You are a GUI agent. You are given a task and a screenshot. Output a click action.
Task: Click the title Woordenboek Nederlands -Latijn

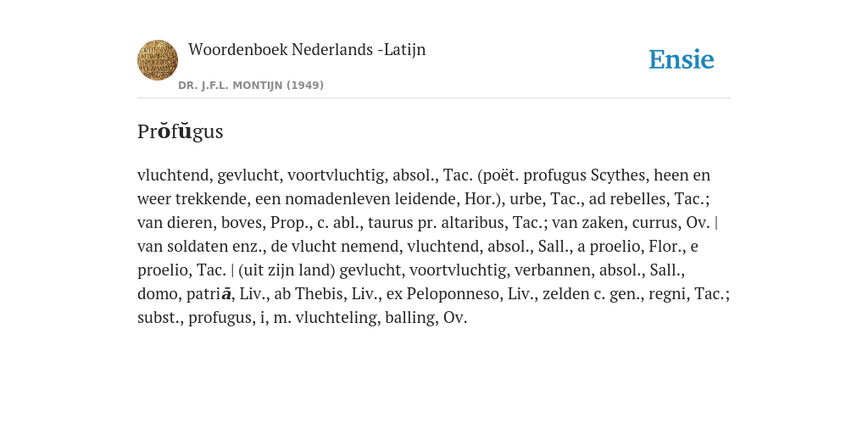[x=307, y=49]
